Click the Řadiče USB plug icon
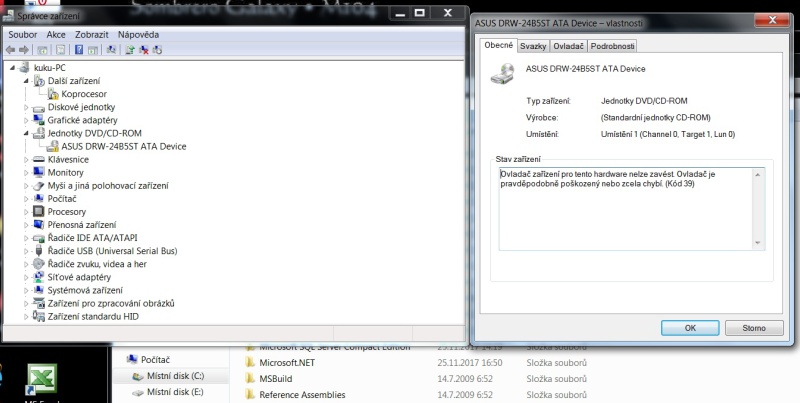800x403 pixels. coord(38,250)
